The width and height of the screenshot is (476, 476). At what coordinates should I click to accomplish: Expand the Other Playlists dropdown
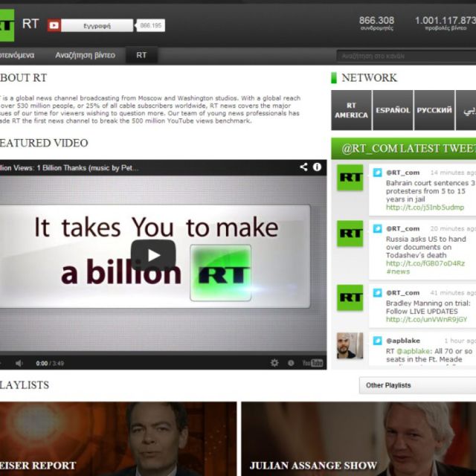pyautogui.click(x=418, y=385)
